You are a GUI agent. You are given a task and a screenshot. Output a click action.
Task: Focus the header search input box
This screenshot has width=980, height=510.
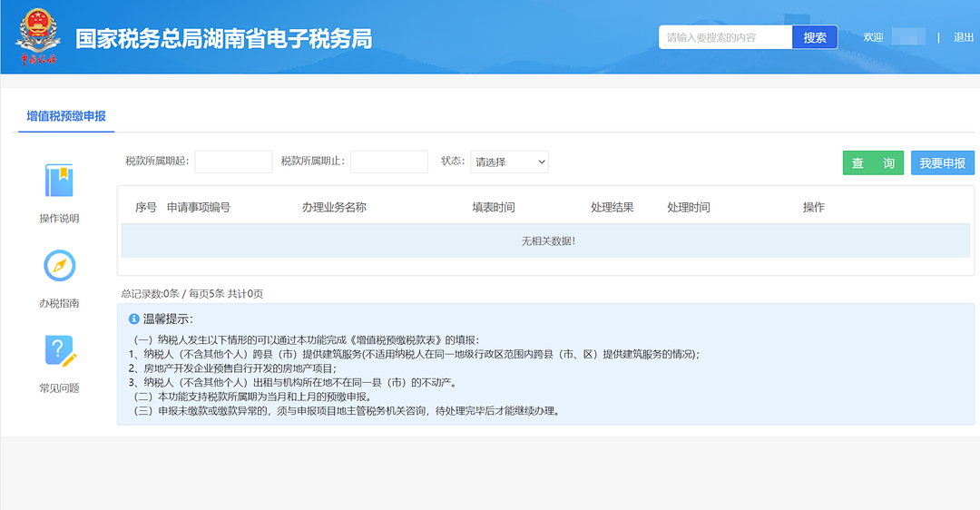[x=726, y=37]
